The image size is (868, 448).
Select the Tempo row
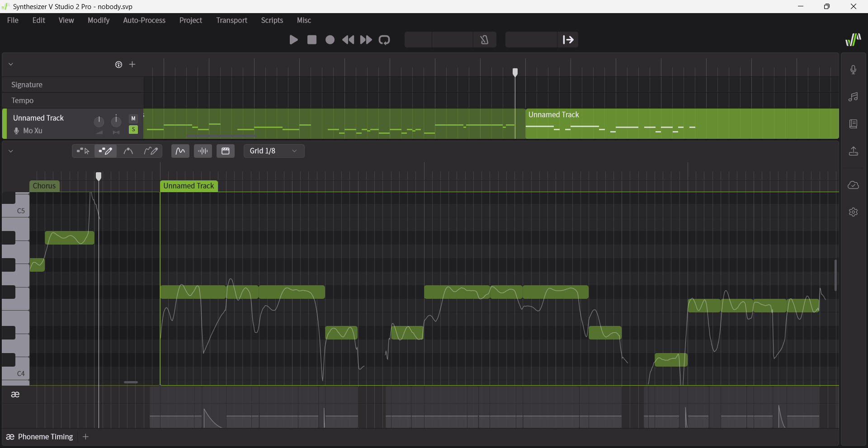pyautogui.click(x=73, y=100)
